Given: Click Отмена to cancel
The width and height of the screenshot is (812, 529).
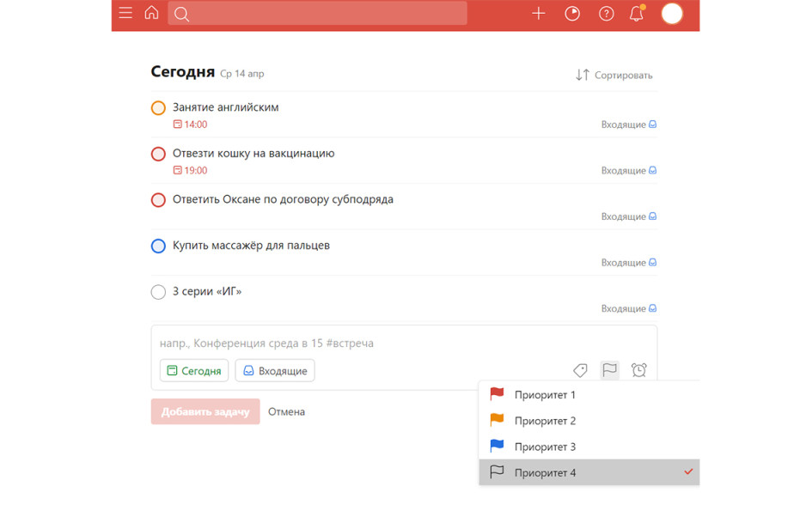Looking at the screenshot, I should 286,412.
